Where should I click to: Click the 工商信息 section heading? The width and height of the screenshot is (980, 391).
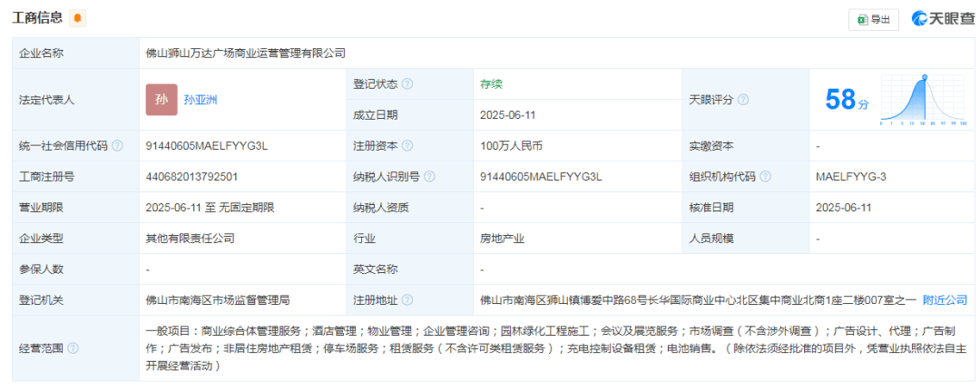click(37, 18)
